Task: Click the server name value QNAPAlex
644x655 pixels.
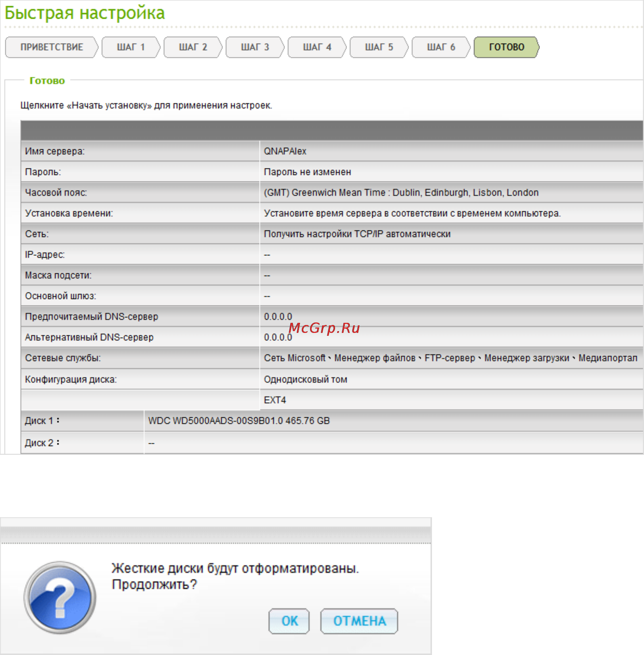Action: [285, 151]
